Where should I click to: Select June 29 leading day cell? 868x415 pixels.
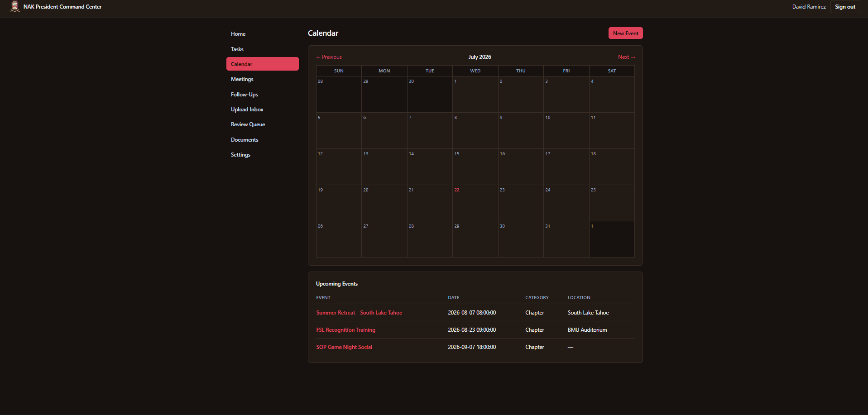[384, 94]
